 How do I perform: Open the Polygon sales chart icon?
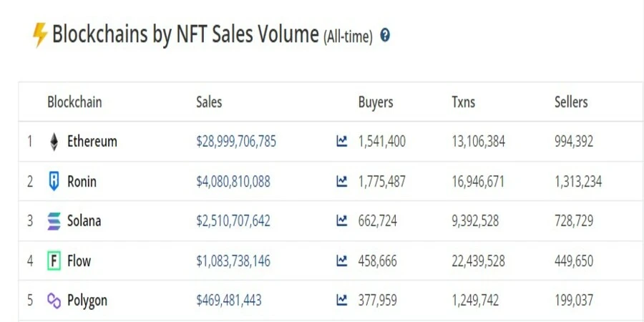342,301
